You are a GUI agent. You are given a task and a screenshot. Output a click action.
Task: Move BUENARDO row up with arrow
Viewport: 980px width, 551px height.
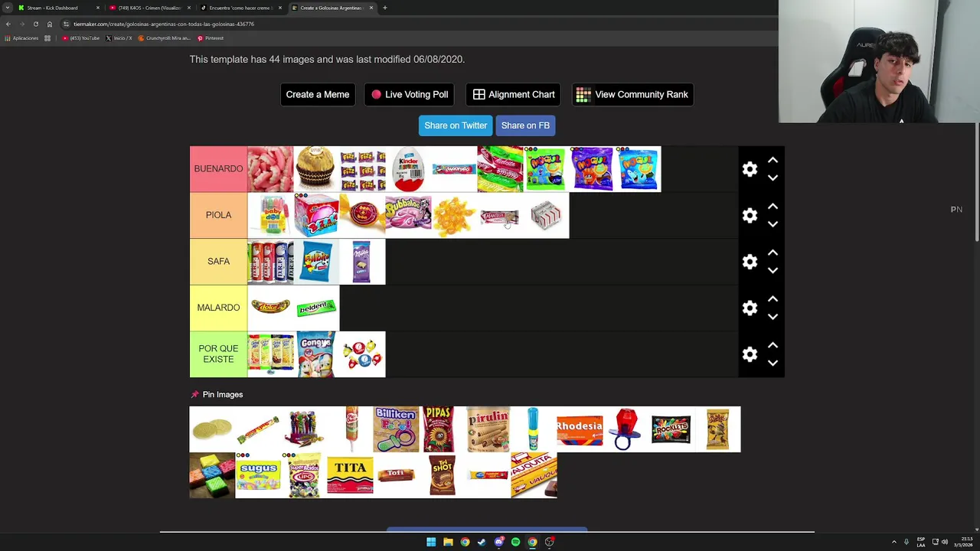pyautogui.click(x=773, y=160)
